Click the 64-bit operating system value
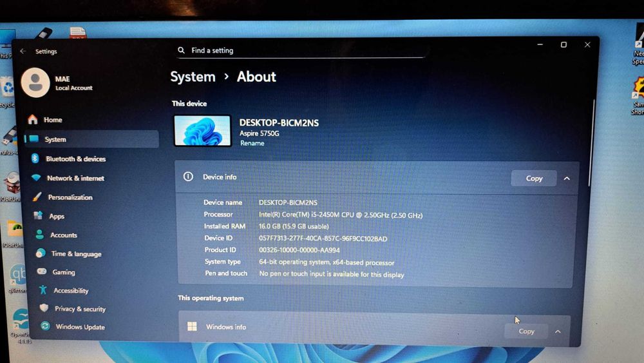This screenshot has width=644, height=363. click(327, 262)
